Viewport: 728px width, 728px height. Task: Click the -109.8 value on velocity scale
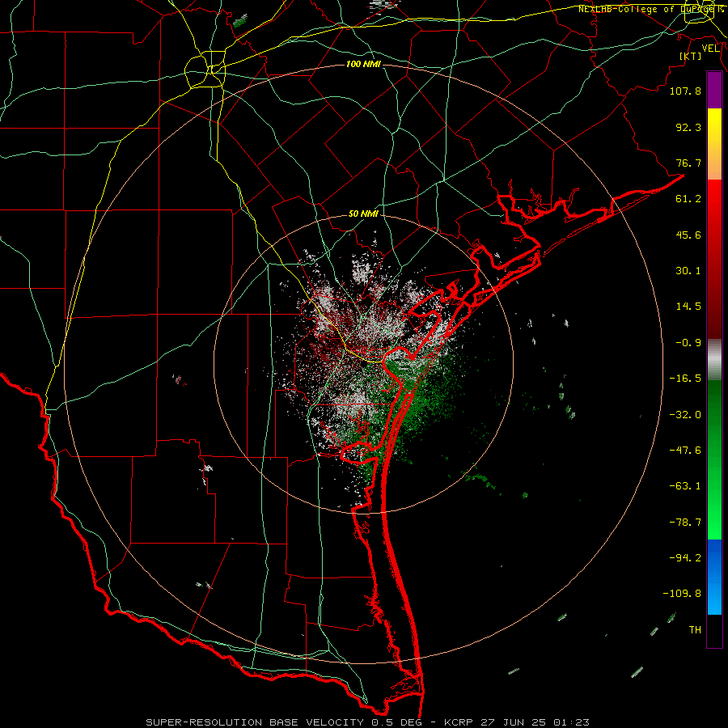point(682,594)
